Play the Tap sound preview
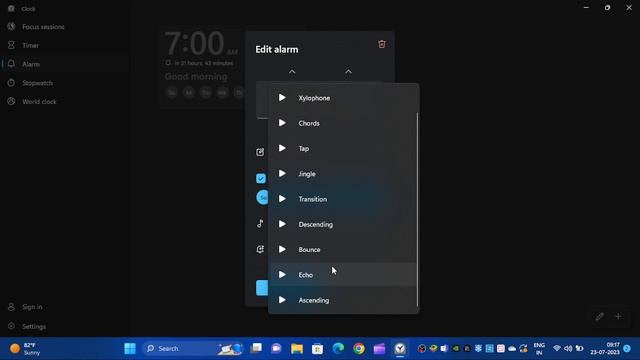 (x=282, y=148)
